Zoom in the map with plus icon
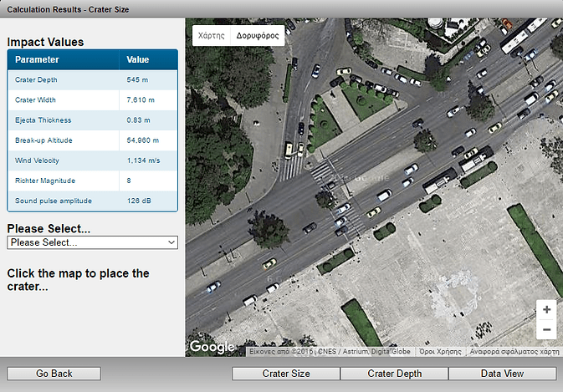 tap(546, 309)
